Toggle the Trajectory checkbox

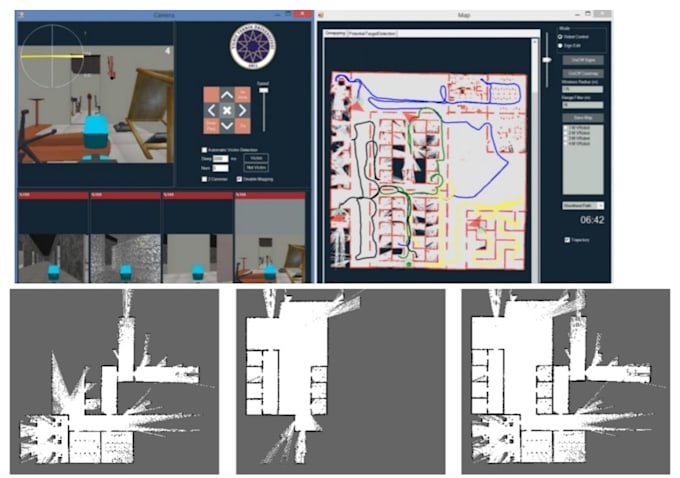(567, 240)
